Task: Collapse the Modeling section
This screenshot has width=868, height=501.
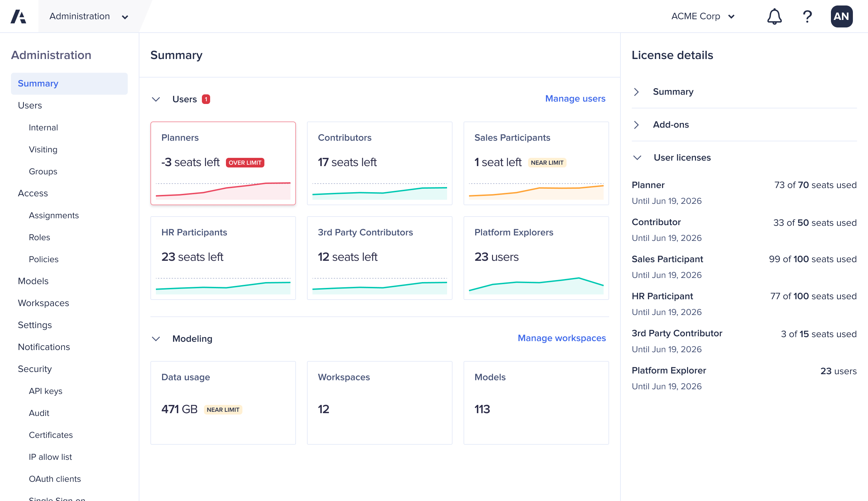Action: [x=156, y=339]
